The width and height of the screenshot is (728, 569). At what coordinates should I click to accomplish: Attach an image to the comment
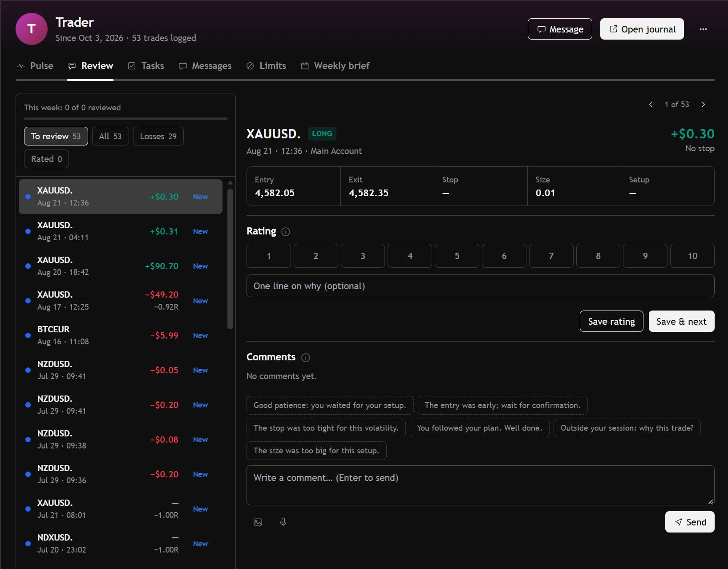(258, 522)
